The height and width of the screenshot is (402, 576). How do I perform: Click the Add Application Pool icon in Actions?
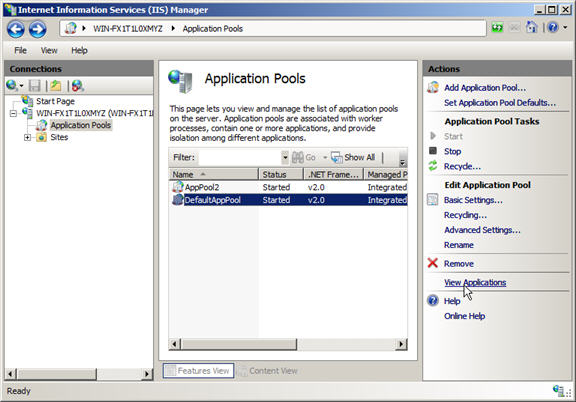coord(433,87)
